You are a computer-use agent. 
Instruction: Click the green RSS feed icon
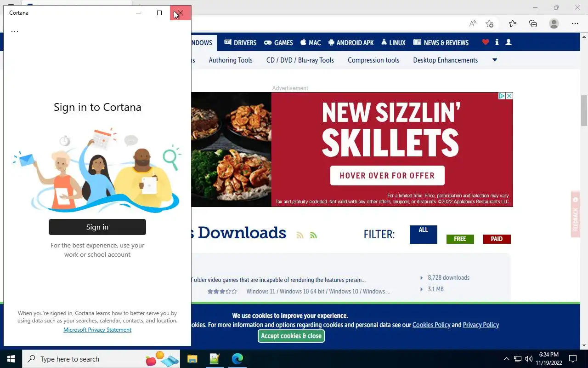point(314,236)
